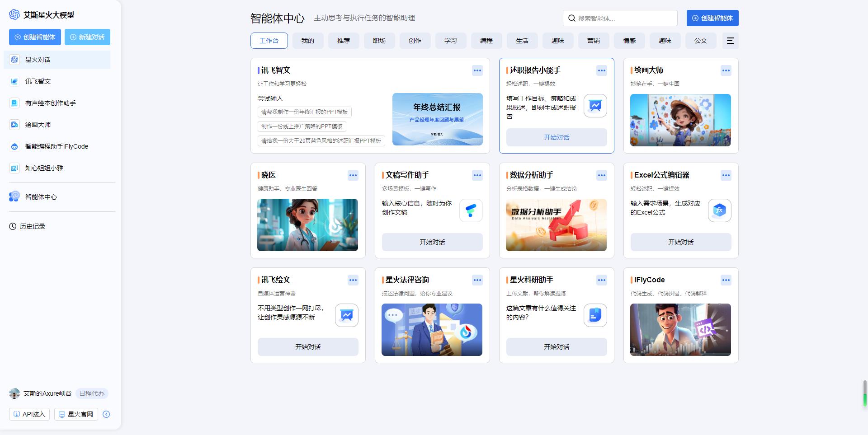Collapse sidebar with the circled arrow icon

(x=106, y=414)
